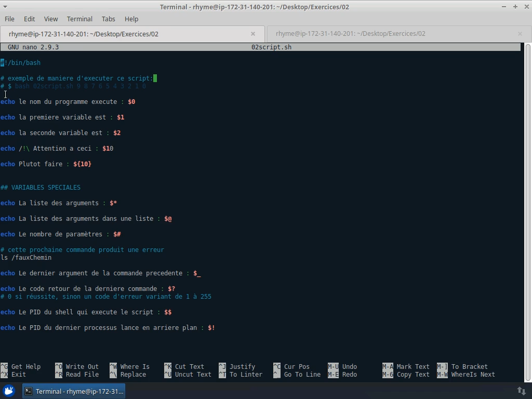Click the 'Le nombre de paramètres : $#' line

[61, 234]
